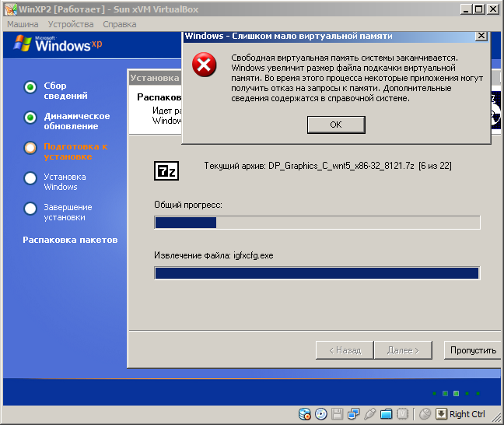Image resolution: width=504 pixels, height=425 pixels.
Task: Open the Справка menu
Action: (x=120, y=24)
